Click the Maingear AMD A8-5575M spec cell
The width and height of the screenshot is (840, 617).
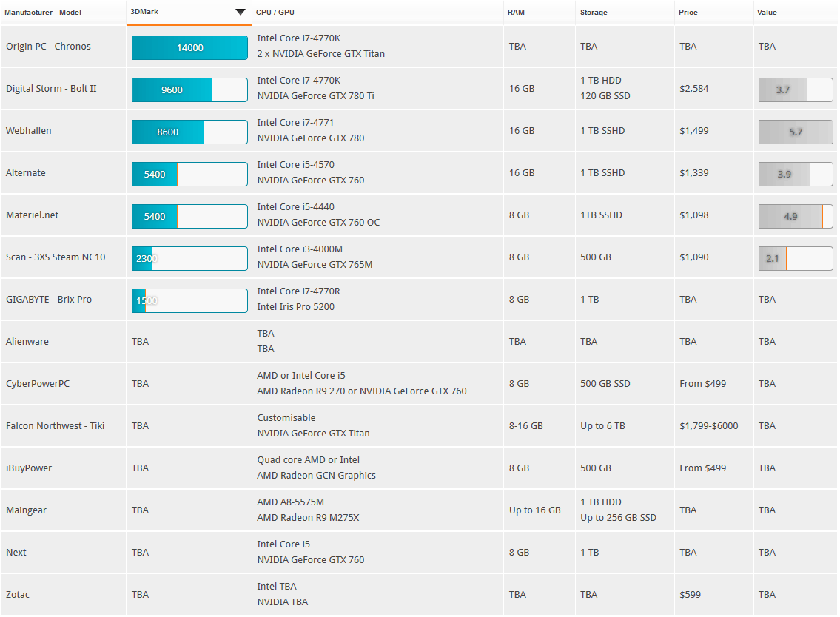pyautogui.click(x=292, y=502)
